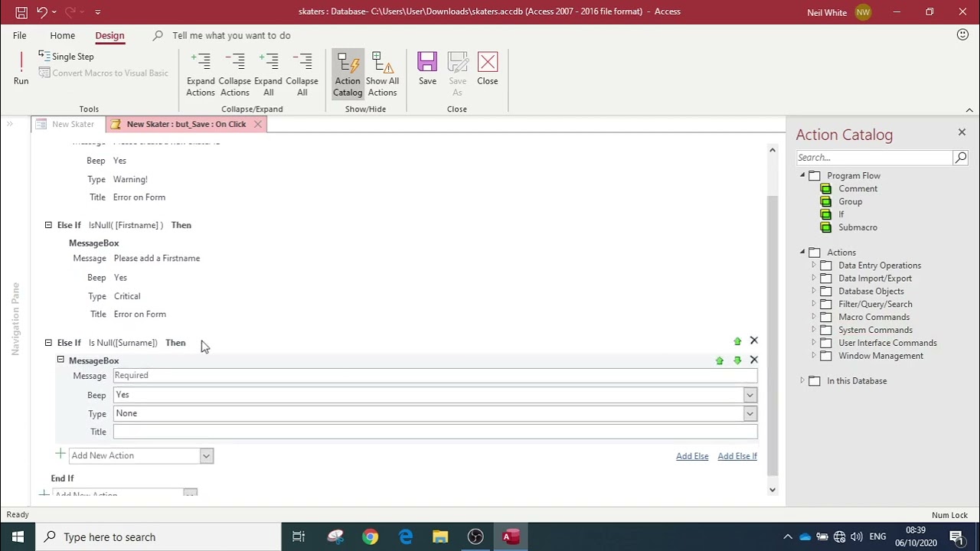Select If in Program Flow
980x551 pixels.
pos(841,215)
